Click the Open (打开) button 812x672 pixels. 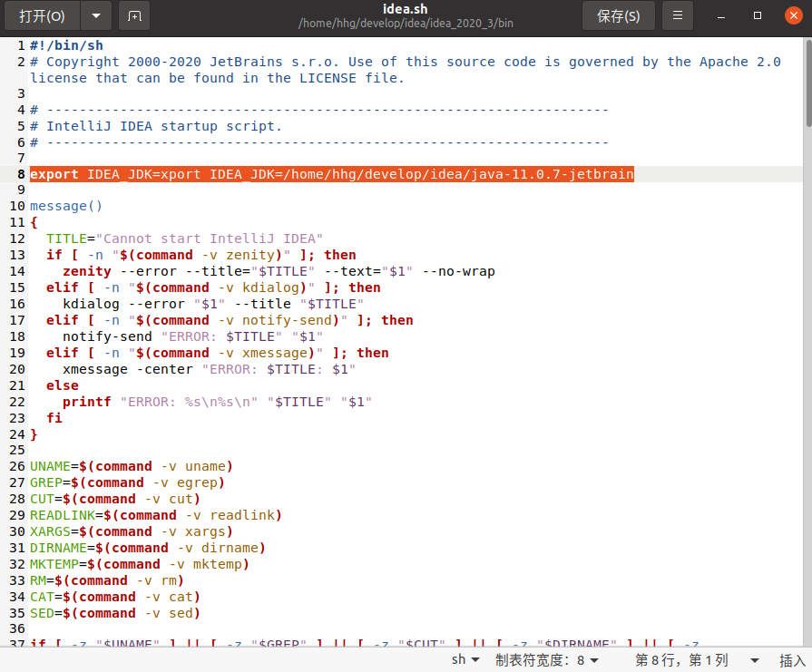coord(43,16)
